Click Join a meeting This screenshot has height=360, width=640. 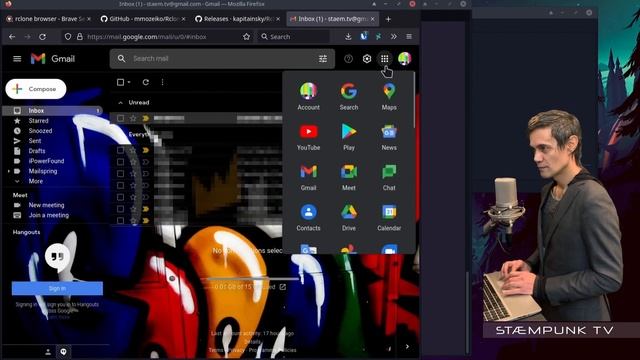49,215
